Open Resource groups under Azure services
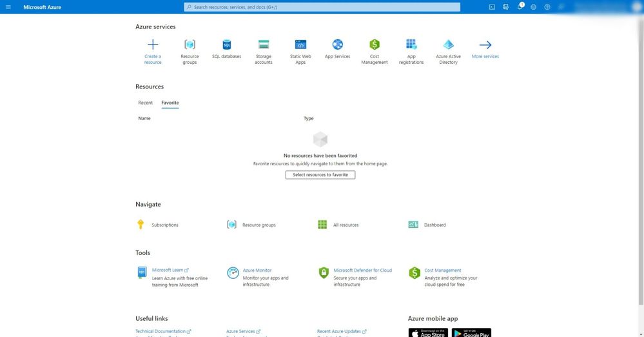Image resolution: width=644 pixels, height=337 pixels. click(x=190, y=52)
